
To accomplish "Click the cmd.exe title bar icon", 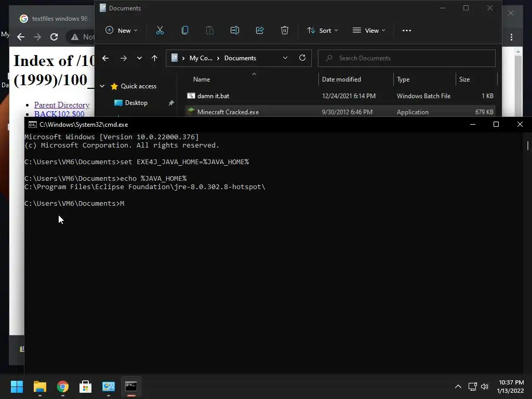I will click(33, 125).
